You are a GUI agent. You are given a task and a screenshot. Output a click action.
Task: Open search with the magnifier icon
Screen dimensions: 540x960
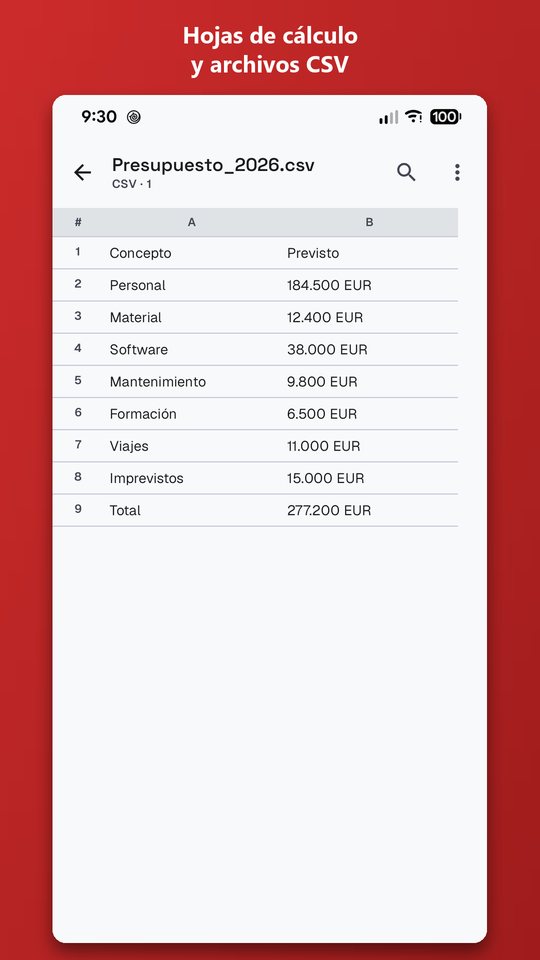pos(406,172)
